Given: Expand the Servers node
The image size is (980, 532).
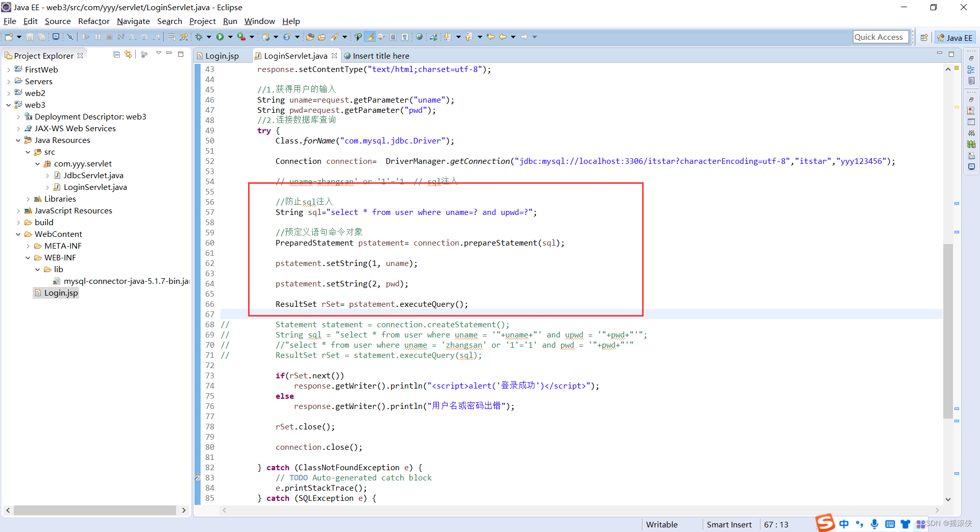Looking at the screenshot, I should 9,81.
